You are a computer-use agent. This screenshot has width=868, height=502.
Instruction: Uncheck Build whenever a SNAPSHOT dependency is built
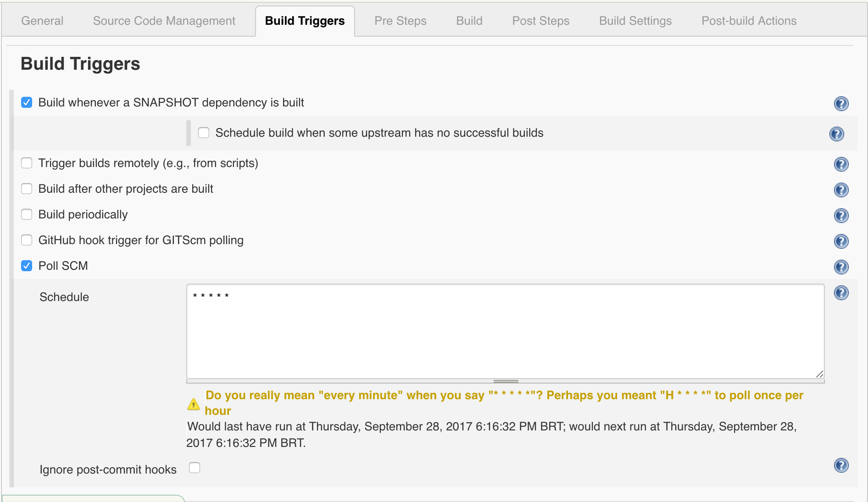coord(27,102)
